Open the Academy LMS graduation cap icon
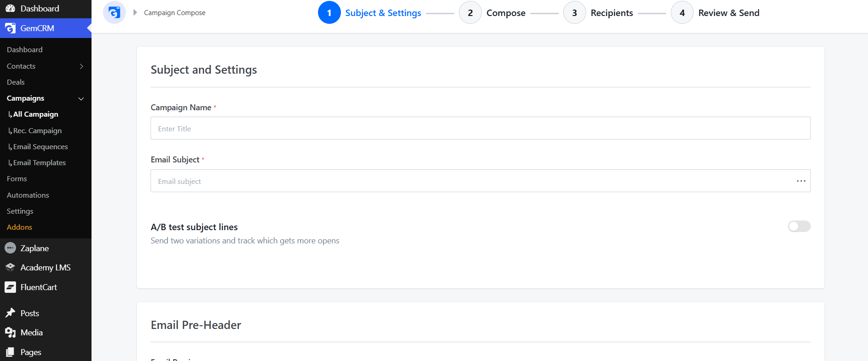The height and width of the screenshot is (361, 868). click(10, 267)
